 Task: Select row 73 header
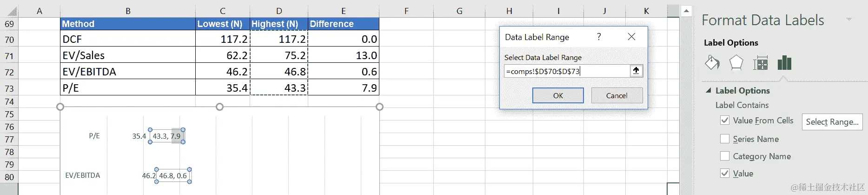coord(9,88)
